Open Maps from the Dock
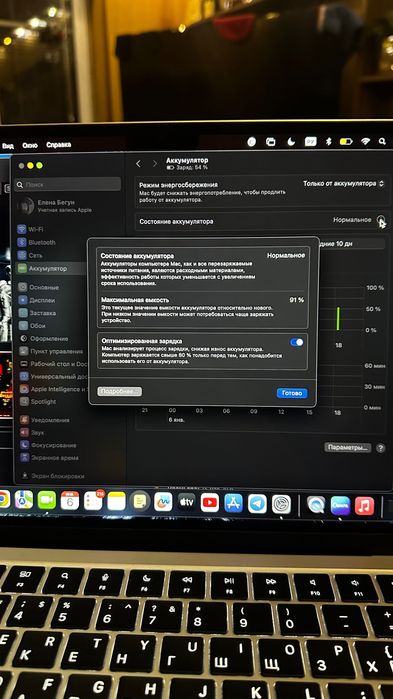393x699 pixels. point(24,500)
